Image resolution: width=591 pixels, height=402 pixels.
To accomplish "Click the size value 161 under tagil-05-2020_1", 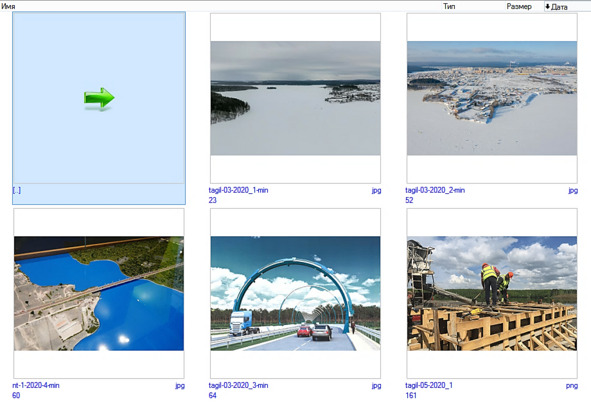I will [x=411, y=395].
